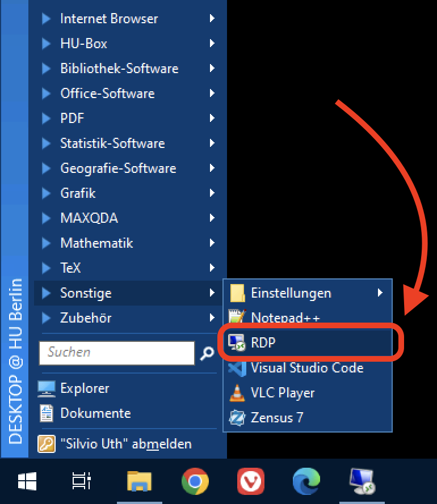
Task: Click the Einstellungen label in submenu
Action: (x=291, y=293)
